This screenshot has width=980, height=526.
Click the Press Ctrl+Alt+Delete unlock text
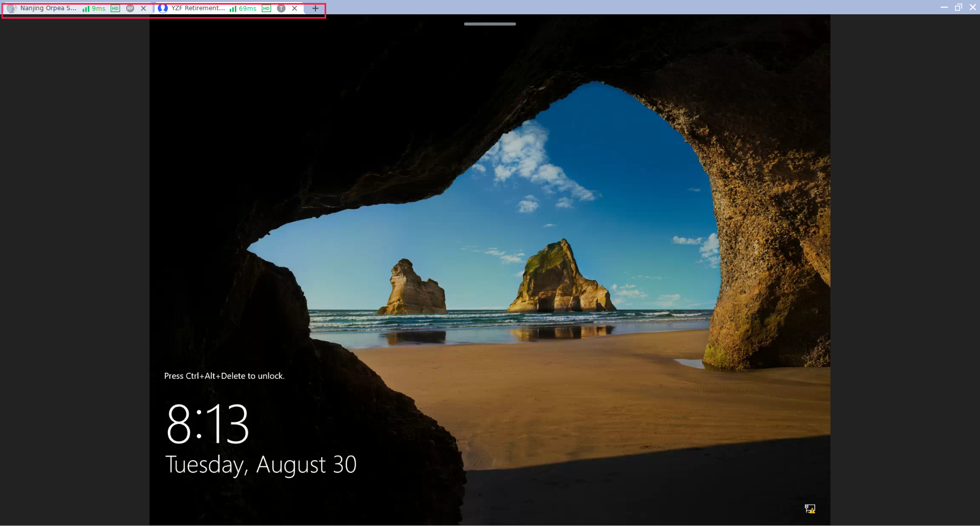pyautogui.click(x=225, y=375)
